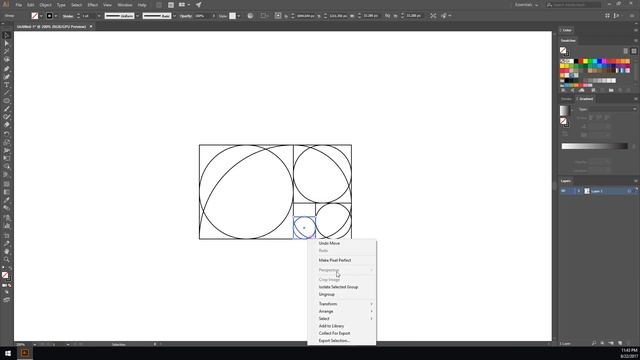Click the gradient slider bar

pos(594,146)
